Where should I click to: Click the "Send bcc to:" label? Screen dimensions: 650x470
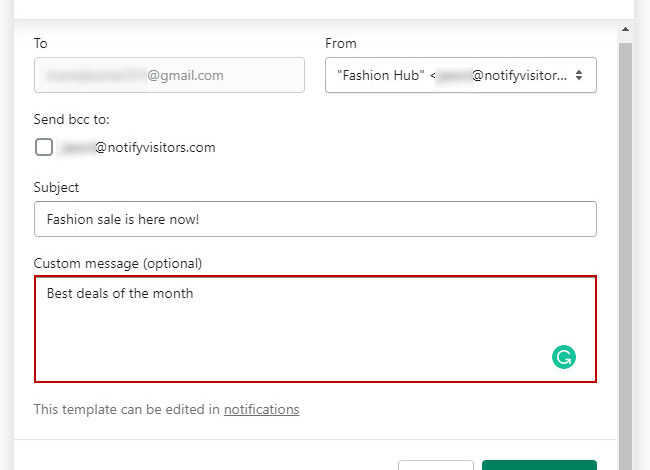tap(71, 119)
